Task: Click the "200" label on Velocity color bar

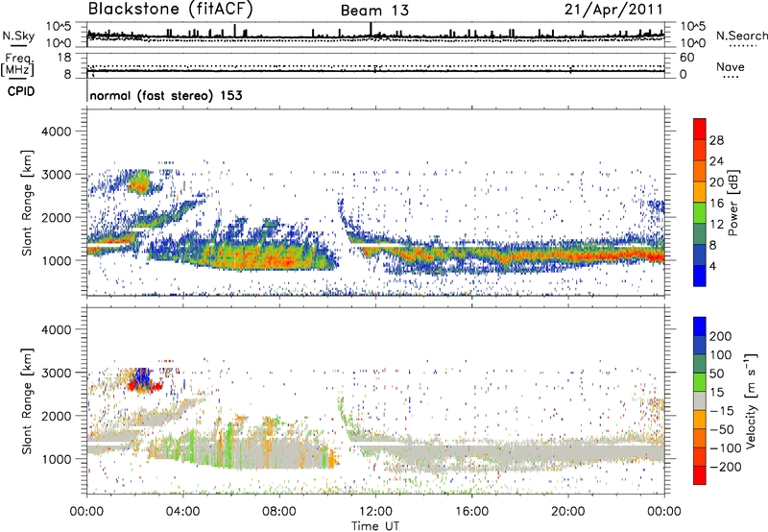Action: pos(721,336)
